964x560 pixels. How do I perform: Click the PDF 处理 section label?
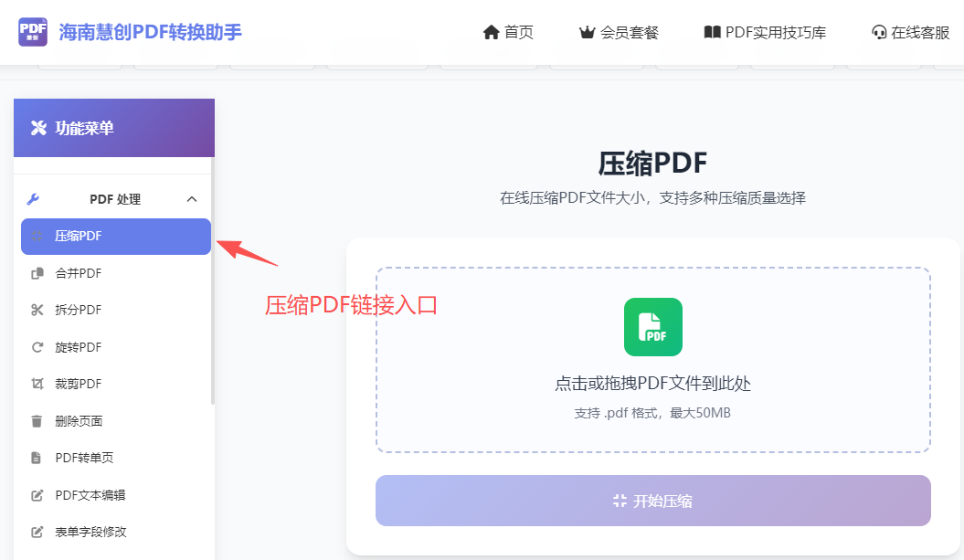pos(115,199)
